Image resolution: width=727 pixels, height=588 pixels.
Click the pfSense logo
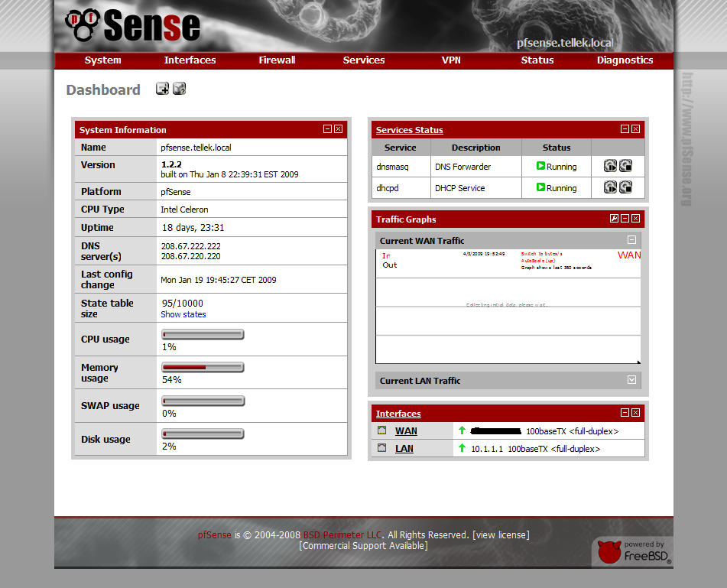click(x=133, y=26)
